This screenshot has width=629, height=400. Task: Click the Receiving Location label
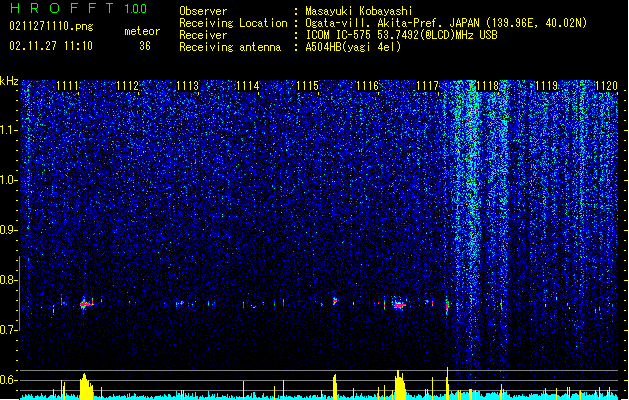(x=233, y=23)
